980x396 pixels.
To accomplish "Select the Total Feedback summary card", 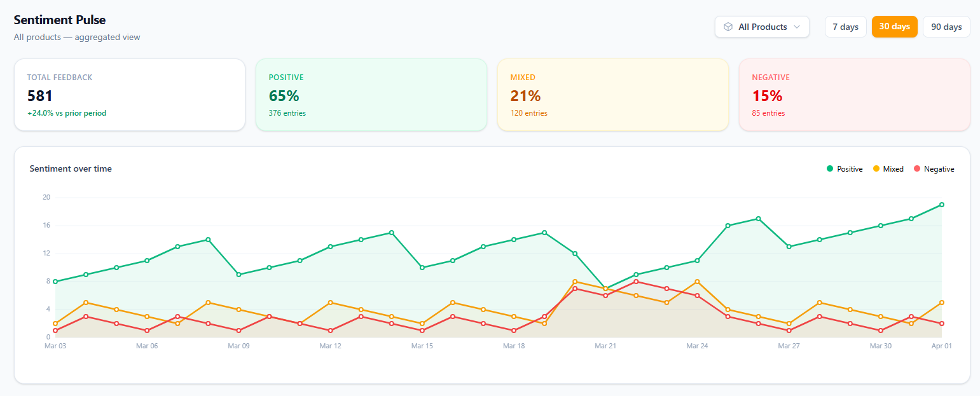I will point(130,94).
